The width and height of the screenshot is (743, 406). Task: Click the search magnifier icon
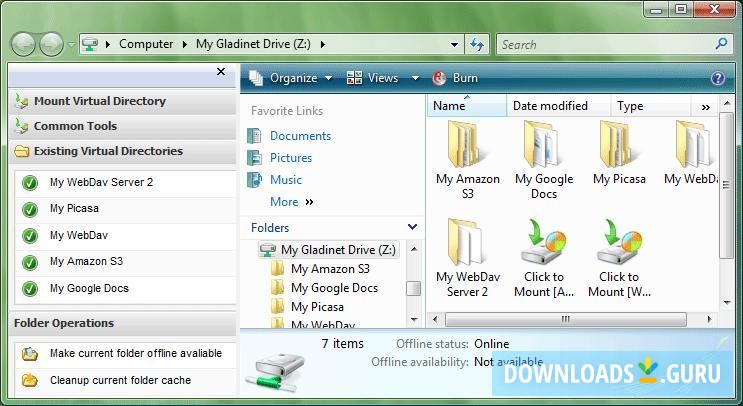point(721,44)
